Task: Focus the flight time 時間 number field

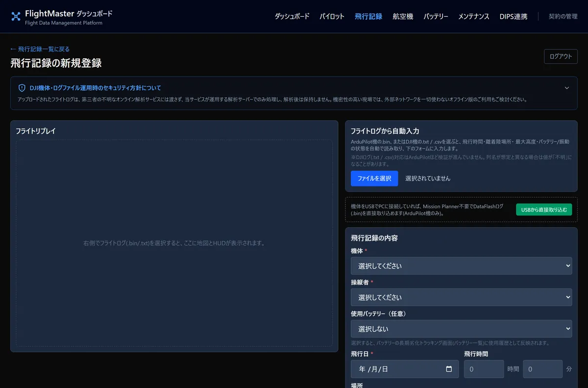Action: coord(484,369)
